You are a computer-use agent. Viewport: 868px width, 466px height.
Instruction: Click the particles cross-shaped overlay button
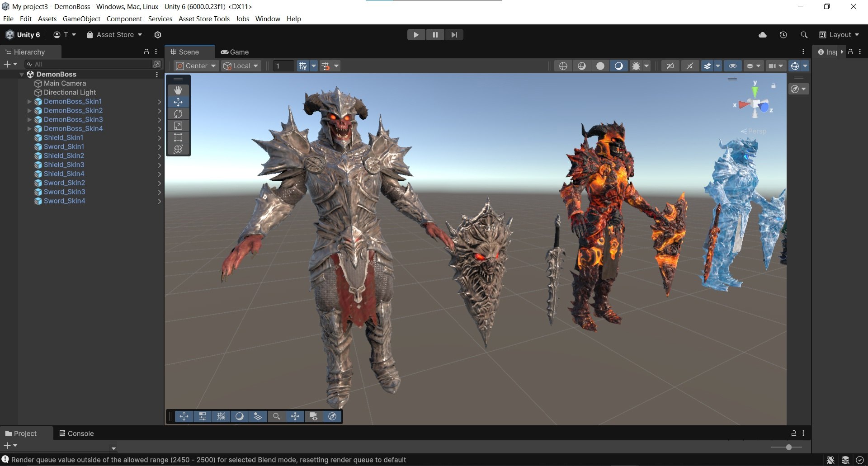coord(295,416)
